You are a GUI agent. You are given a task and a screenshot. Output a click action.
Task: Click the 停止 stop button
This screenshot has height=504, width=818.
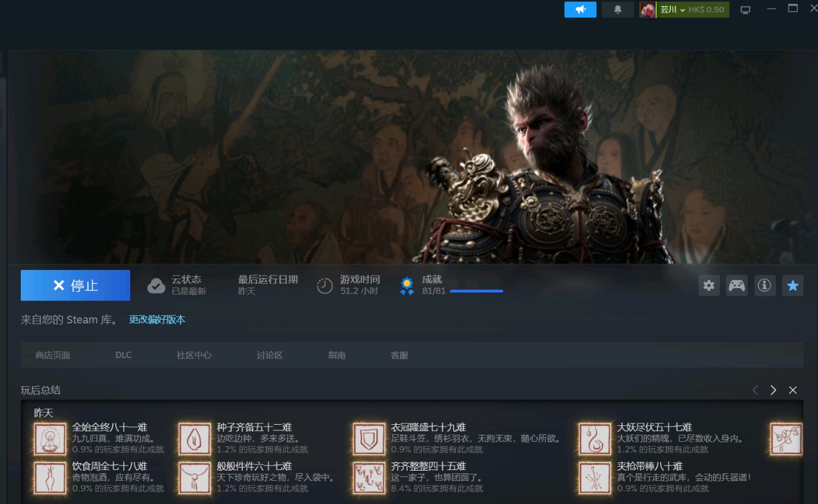coord(76,286)
